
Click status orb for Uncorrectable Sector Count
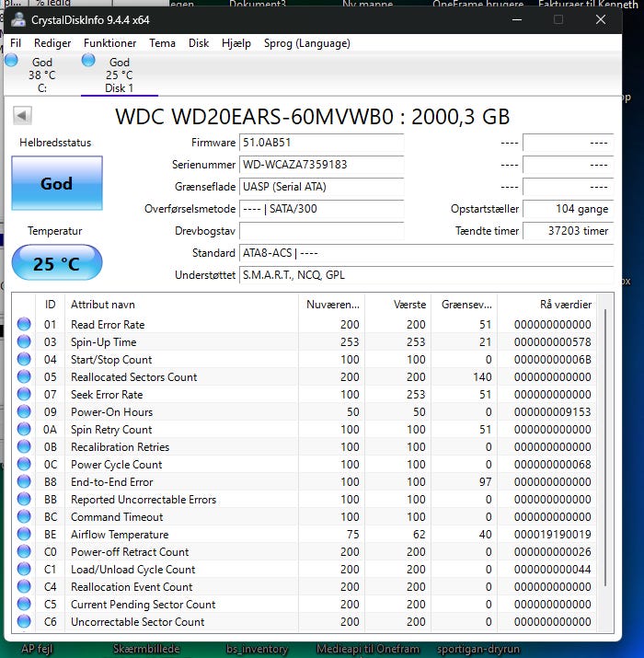coord(24,621)
